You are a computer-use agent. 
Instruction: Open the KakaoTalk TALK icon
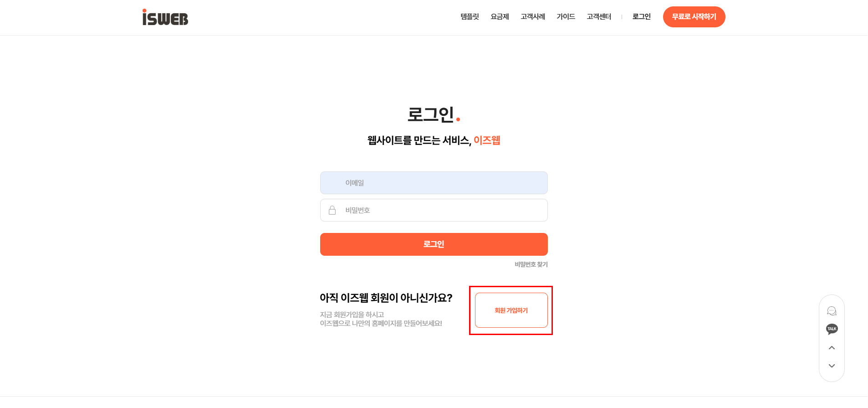[x=832, y=329]
